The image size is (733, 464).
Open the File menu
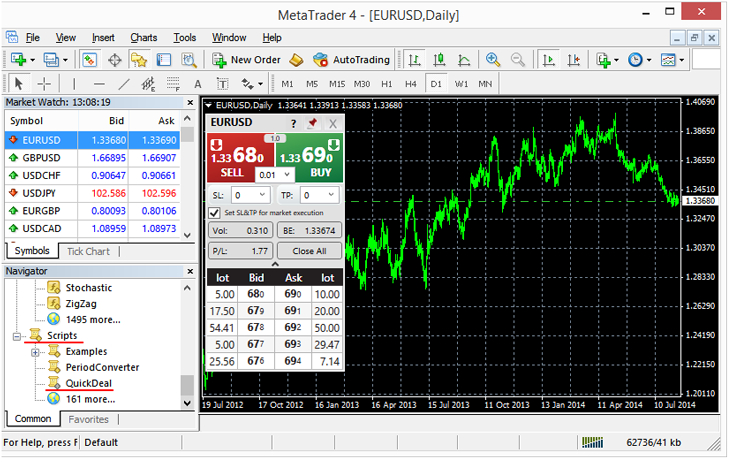tap(32, 37)
